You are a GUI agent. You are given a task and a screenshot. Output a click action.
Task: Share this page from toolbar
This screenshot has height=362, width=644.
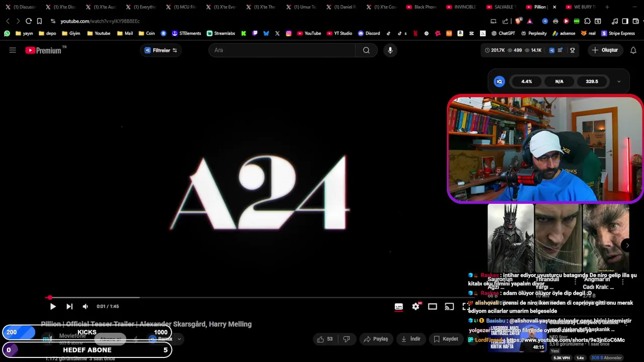pos(505,21)
